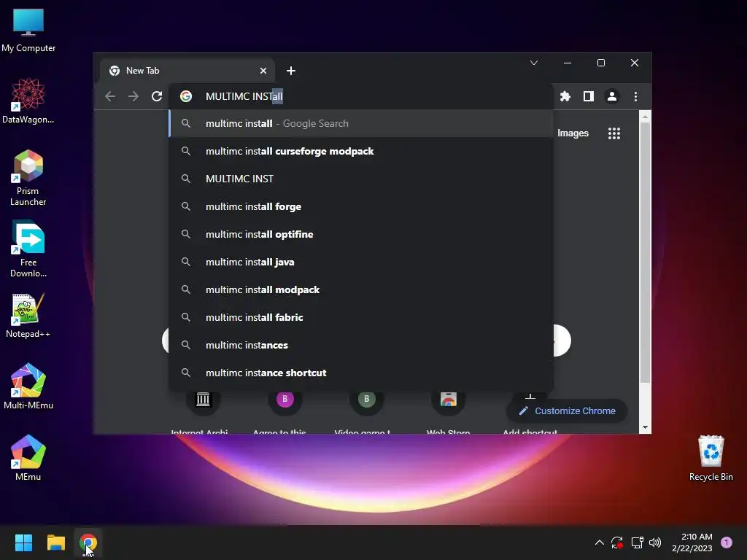Open the Chrome extensions puzzle icon
Viewport: 747px width, 560px height.
565,97
